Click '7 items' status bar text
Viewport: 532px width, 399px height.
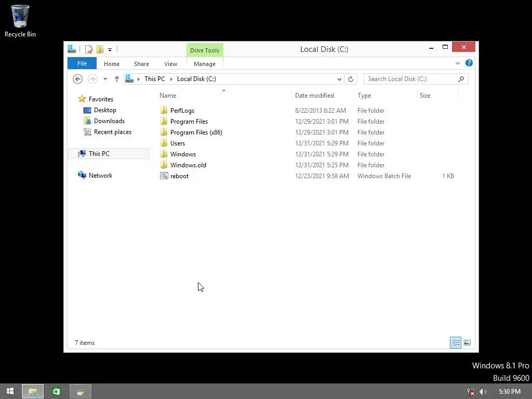pos(85,343)
